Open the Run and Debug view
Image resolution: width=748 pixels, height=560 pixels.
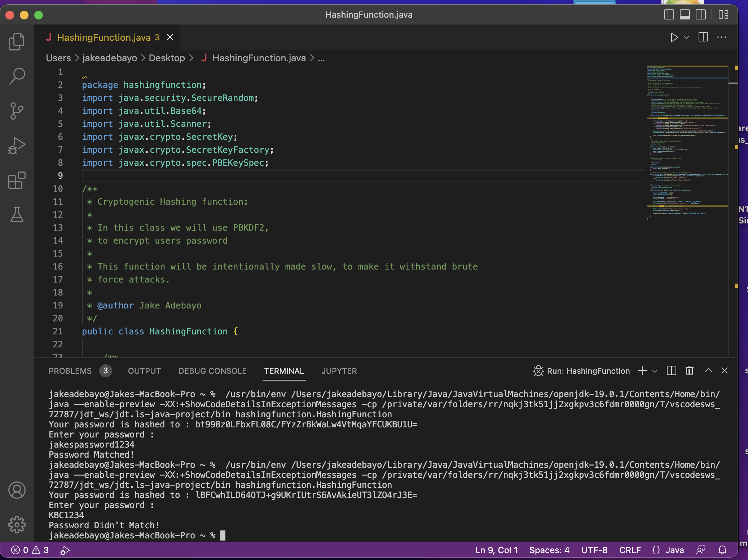click(x=17, y=146)
